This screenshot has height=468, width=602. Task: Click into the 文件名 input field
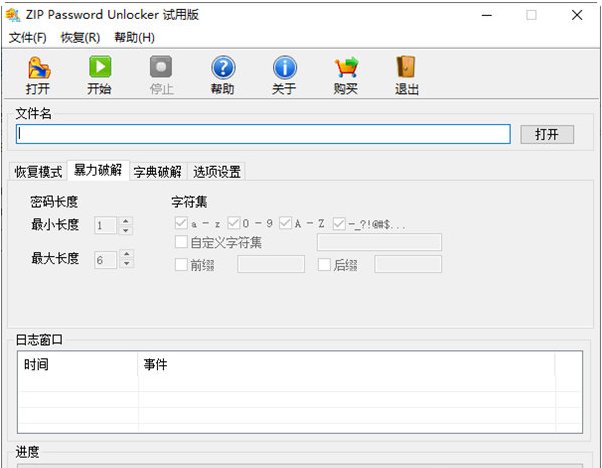coord(263,134)
